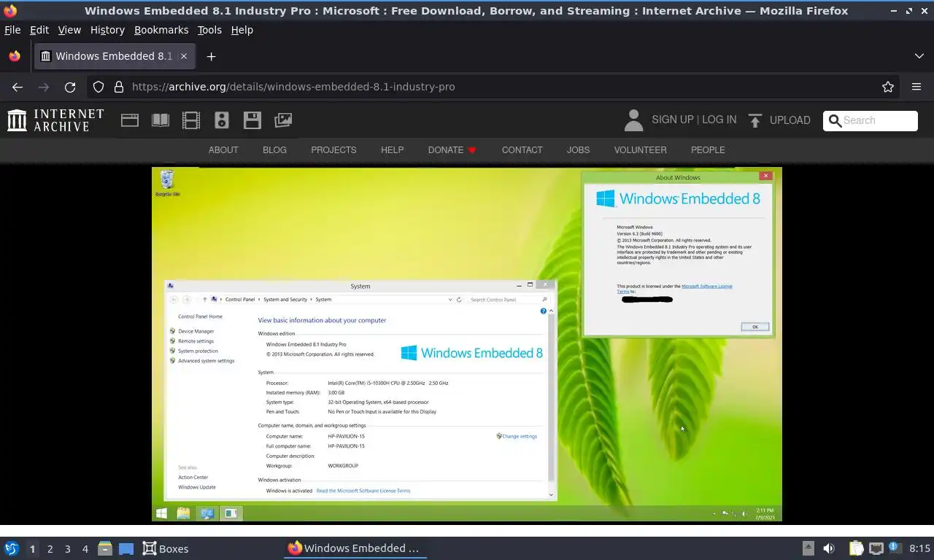The height and width of the screenshot is (560, 934).
Task: Switch to workspace 2
Action: tap(50, 549)
